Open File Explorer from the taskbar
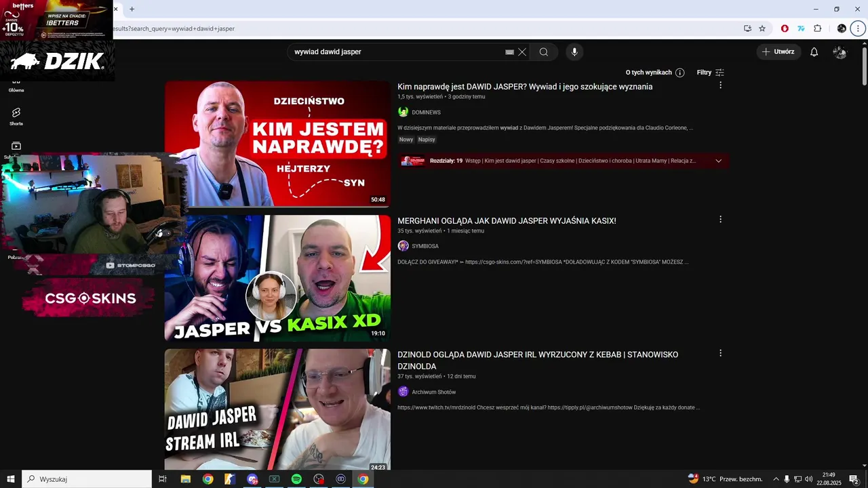Viewport: 868px width, 488px height. point(185,479)
